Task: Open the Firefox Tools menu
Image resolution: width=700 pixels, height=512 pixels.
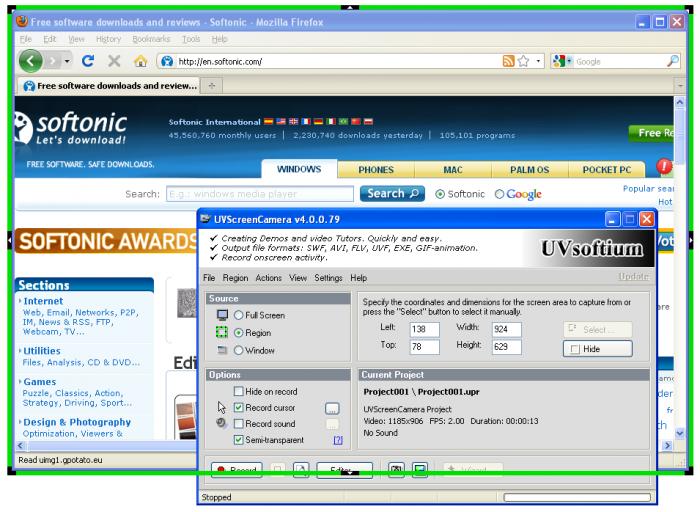Action: [191, 39]
